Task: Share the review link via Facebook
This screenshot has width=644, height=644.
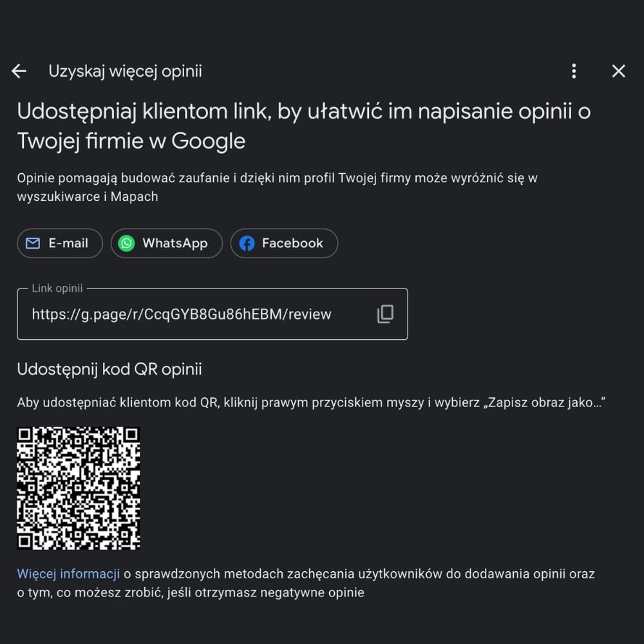Action: 284,243
